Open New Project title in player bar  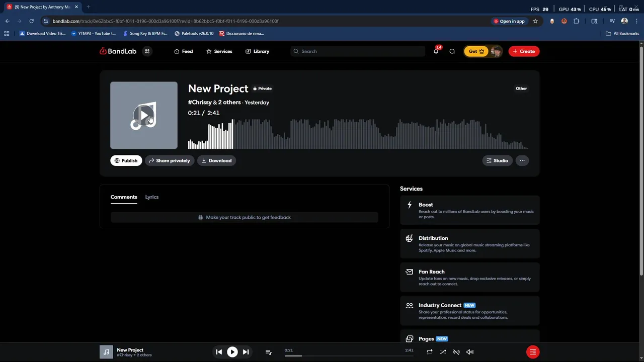pos(130,350)
